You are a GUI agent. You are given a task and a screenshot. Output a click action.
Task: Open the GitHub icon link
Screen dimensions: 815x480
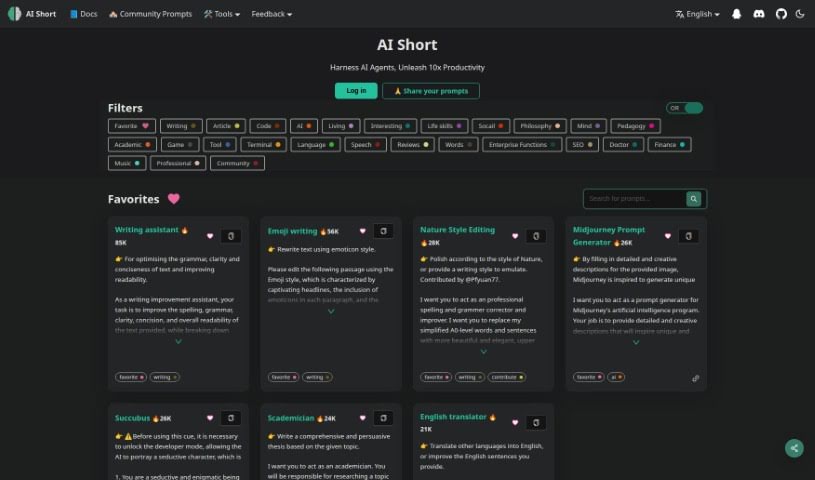(x=781, y=14)
